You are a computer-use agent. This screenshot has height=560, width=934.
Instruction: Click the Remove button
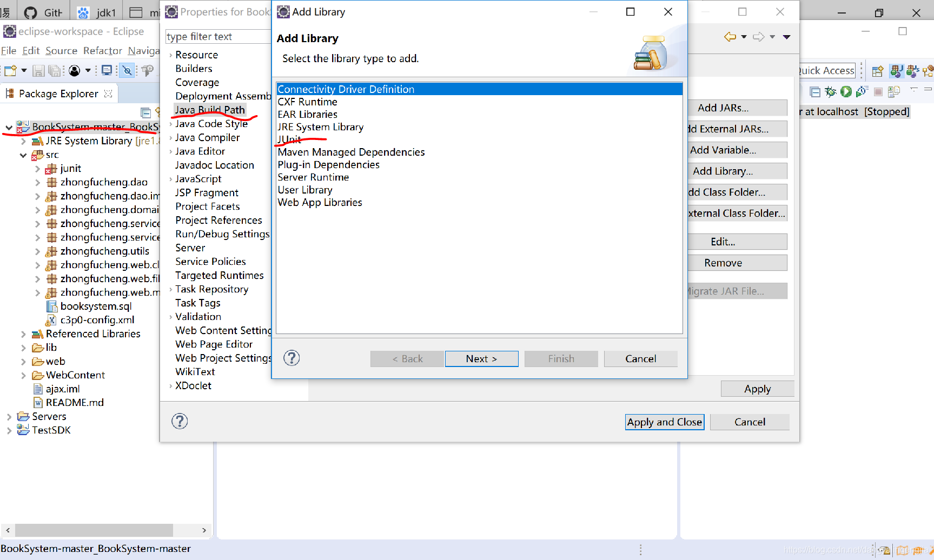[x=737, y=263]
